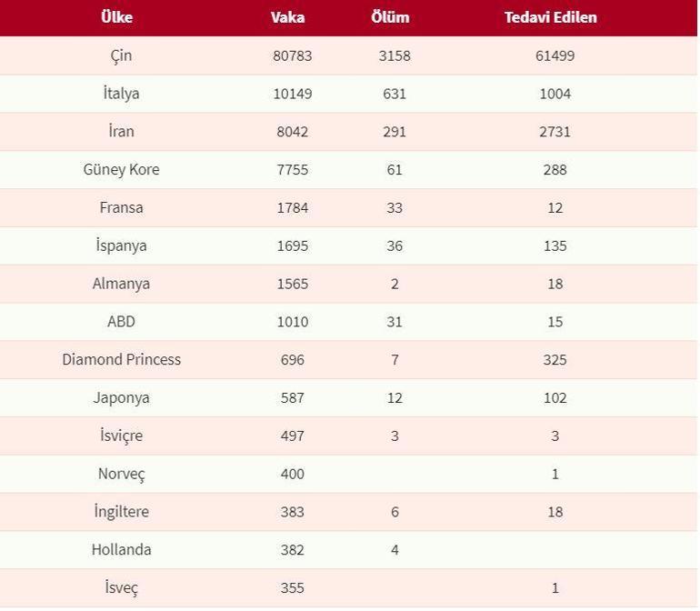Viewport: 700px width, 611px height.
Task: Click Japonya's recovered value 102
Action: tap(555, 398)
